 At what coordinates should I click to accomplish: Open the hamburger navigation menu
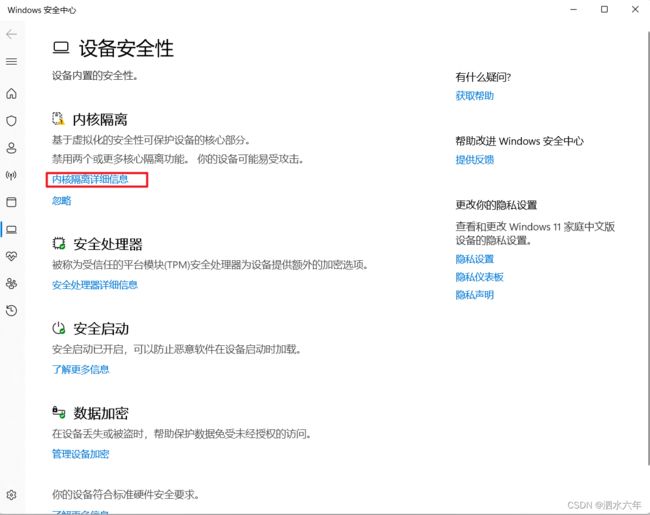pos(12,62)
